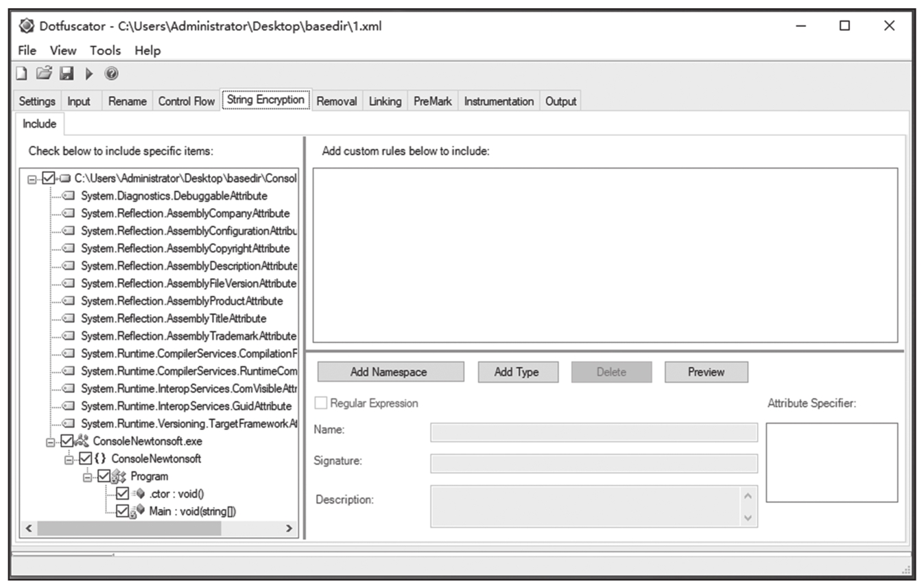Click the Build project play icon
Viewport: 924px width, 588px height.
(88, 73)
